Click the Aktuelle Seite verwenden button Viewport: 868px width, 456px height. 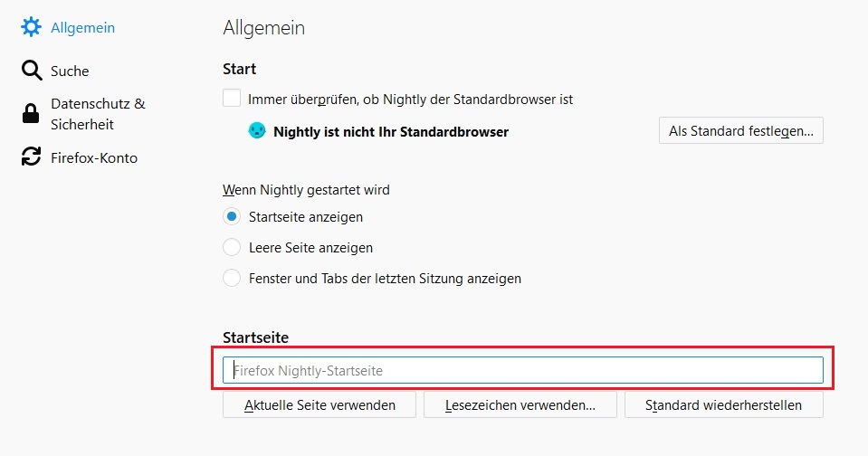[320, 405]
